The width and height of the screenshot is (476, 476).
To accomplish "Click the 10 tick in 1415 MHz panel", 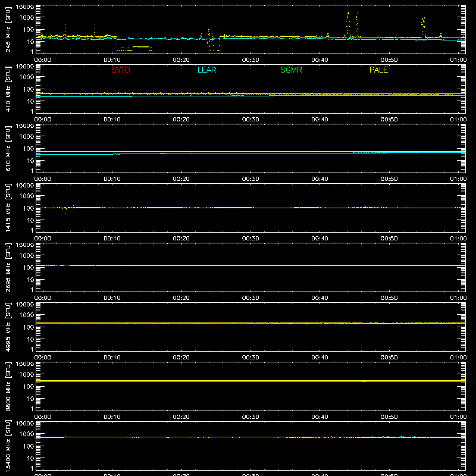I will coord(31,220).
